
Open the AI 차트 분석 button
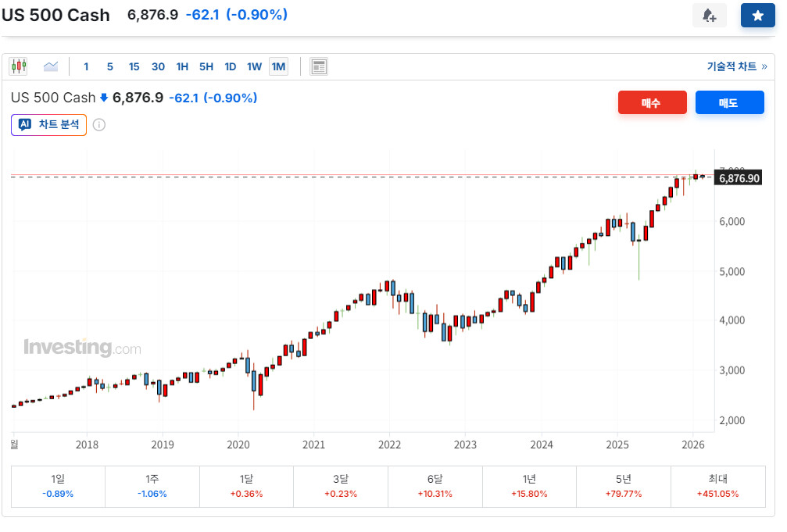click(x=49, y=124)
